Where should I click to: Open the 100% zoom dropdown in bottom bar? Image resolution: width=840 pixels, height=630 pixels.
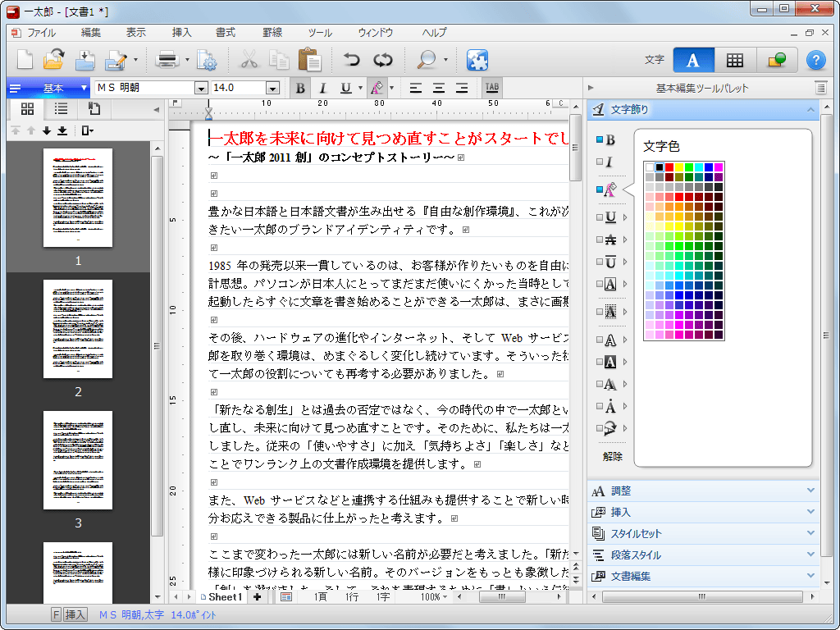coord(434,597)
